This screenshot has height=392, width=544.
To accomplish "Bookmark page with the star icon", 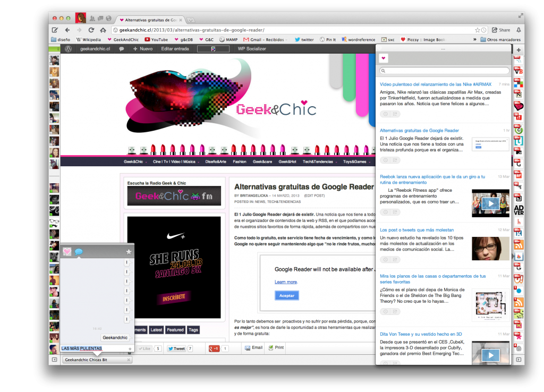I will click(x=478, y=30).
